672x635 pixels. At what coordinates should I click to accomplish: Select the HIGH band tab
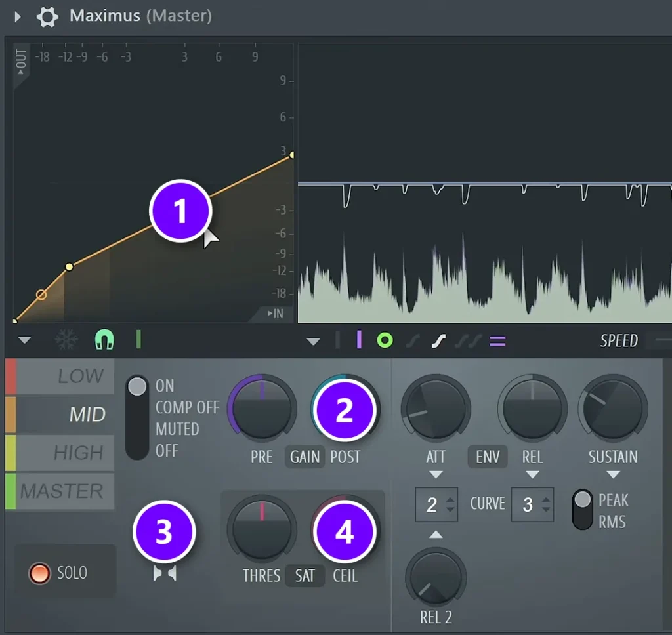60,453
